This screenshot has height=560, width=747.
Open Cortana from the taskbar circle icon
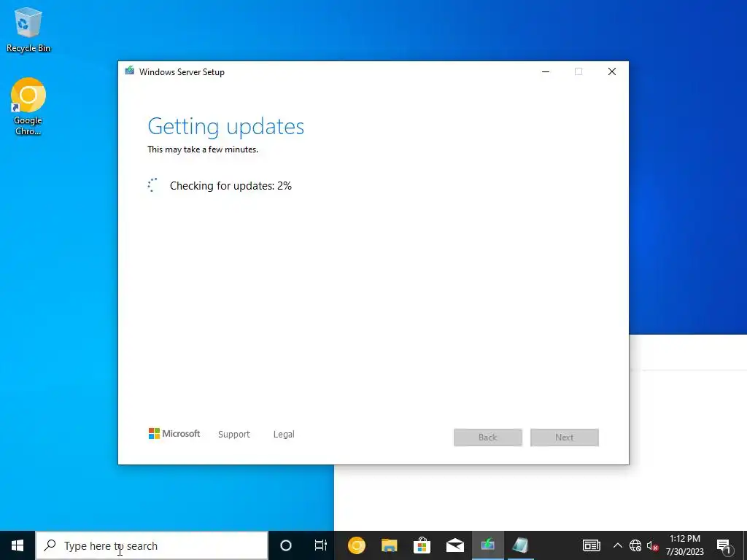click(286, 545)
